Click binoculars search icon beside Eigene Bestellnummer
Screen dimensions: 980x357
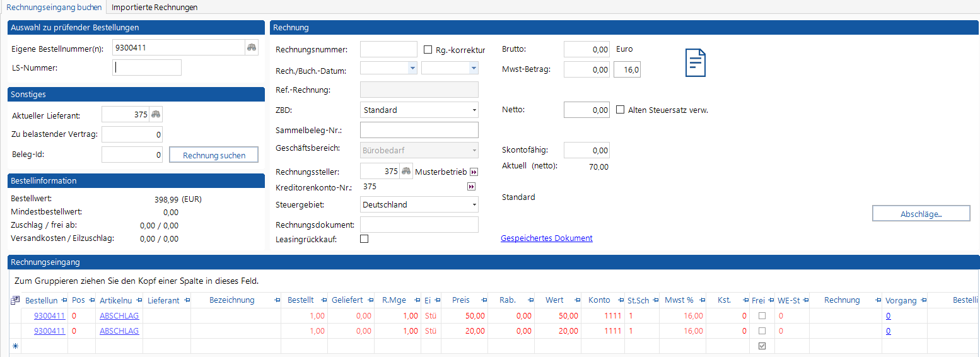coord(252,48)
